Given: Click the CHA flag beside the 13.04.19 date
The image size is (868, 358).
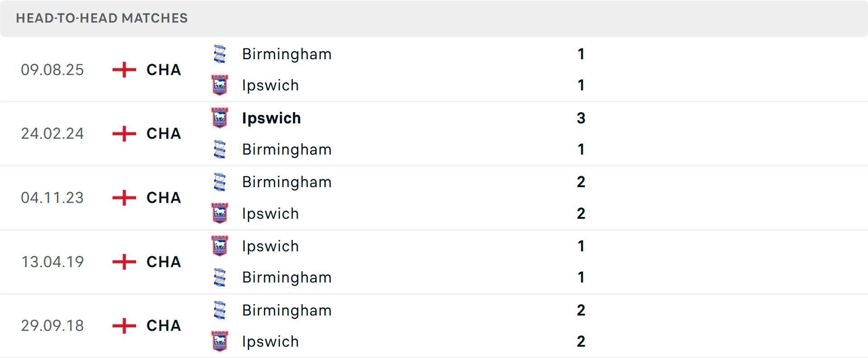Looking at the screenshot, I should pos(123,262).
